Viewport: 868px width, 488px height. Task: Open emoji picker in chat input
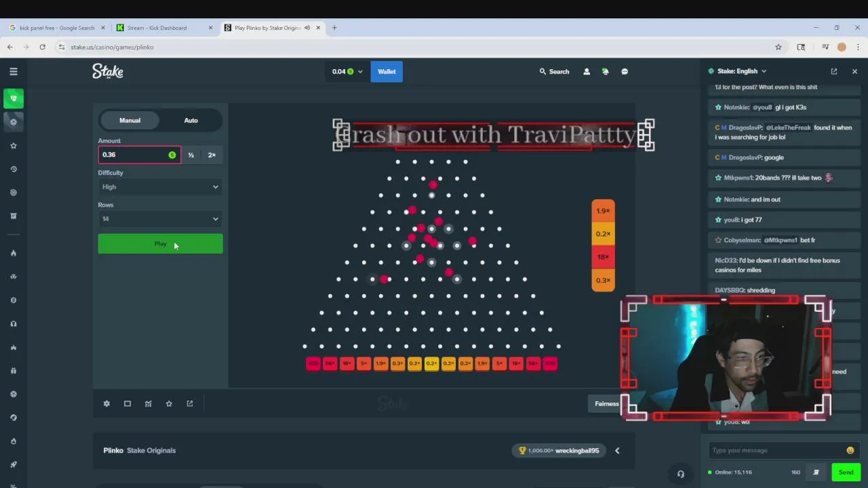[850, 450]
